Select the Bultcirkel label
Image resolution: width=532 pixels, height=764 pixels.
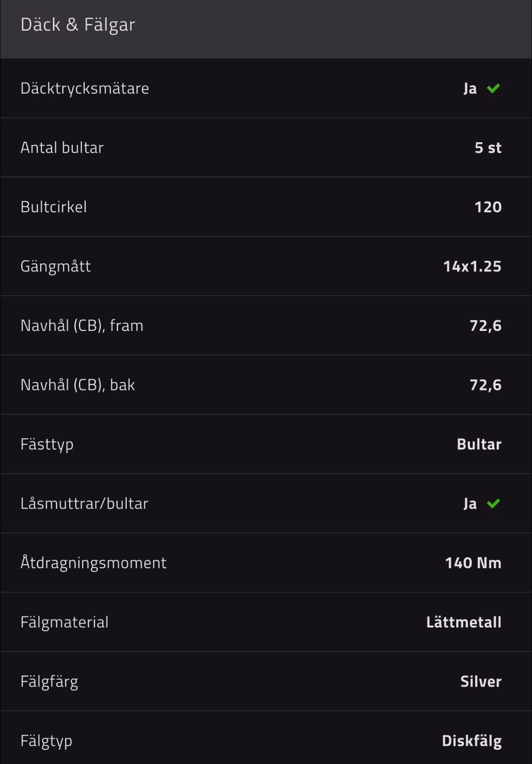(x=54, y=207)
